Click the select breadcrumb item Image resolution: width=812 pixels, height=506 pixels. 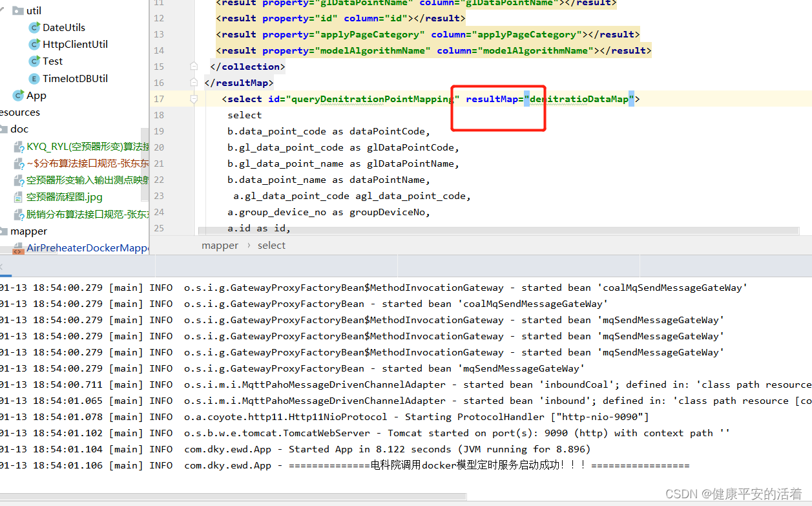tap(271, 245)
